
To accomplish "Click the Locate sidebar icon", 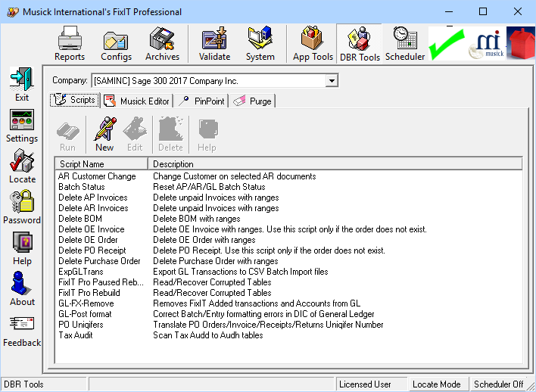I will [x=22, y=166].
